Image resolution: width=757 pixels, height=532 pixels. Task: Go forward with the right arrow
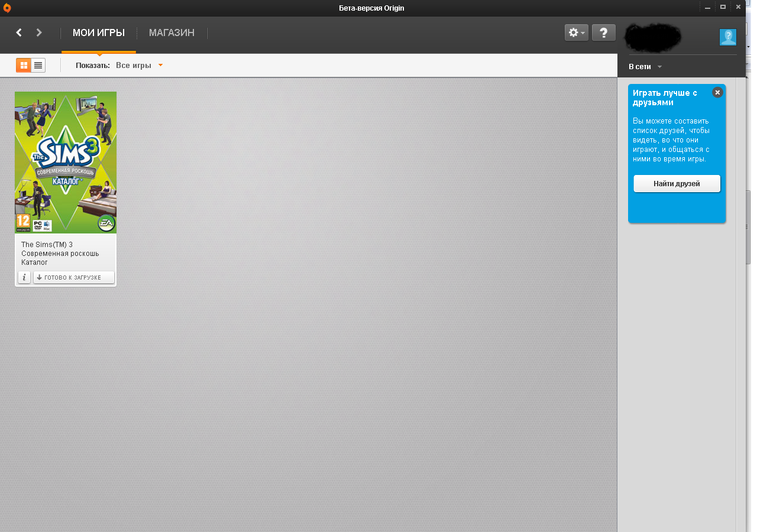pos(39,33)
